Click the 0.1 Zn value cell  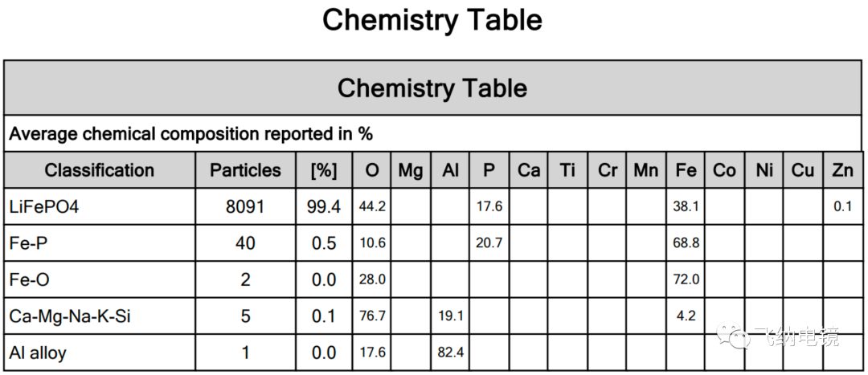pyautogui.click(x=842, y=206)
